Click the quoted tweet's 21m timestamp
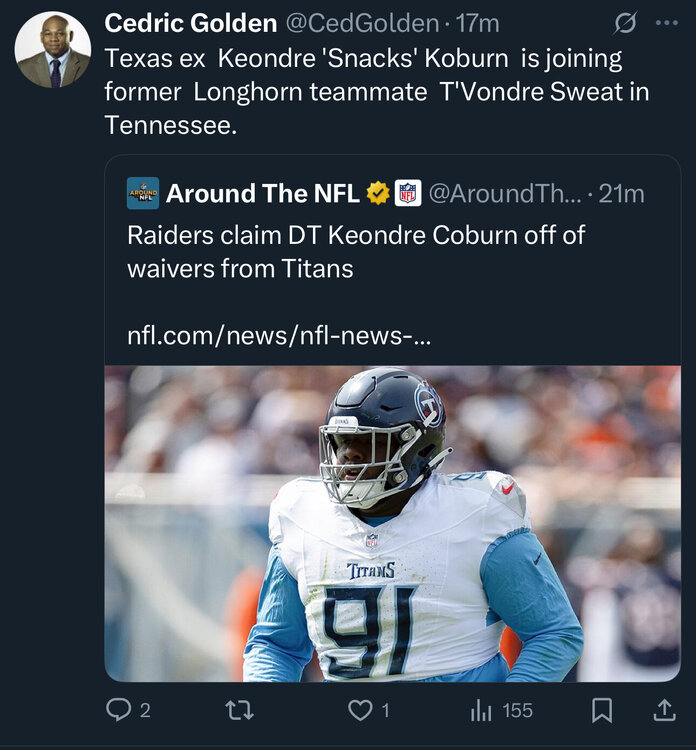Image resolution: width=696 pixels, height=750 pixels. pyautogui.click(x=621, y=193)
